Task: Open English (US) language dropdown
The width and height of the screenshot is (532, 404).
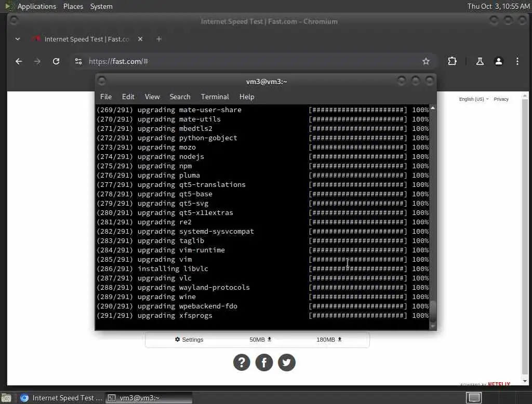Action: [x=474, y=99]
